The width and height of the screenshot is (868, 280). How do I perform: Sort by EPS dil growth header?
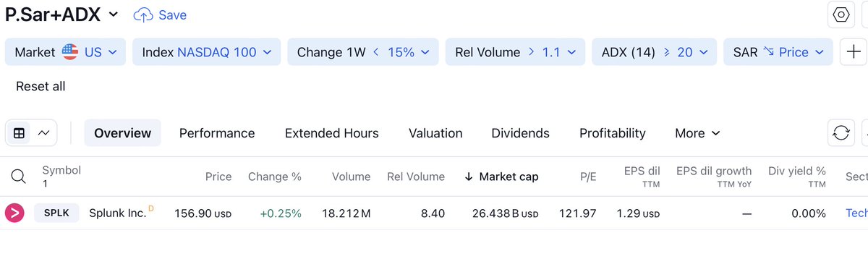point(714,177)
